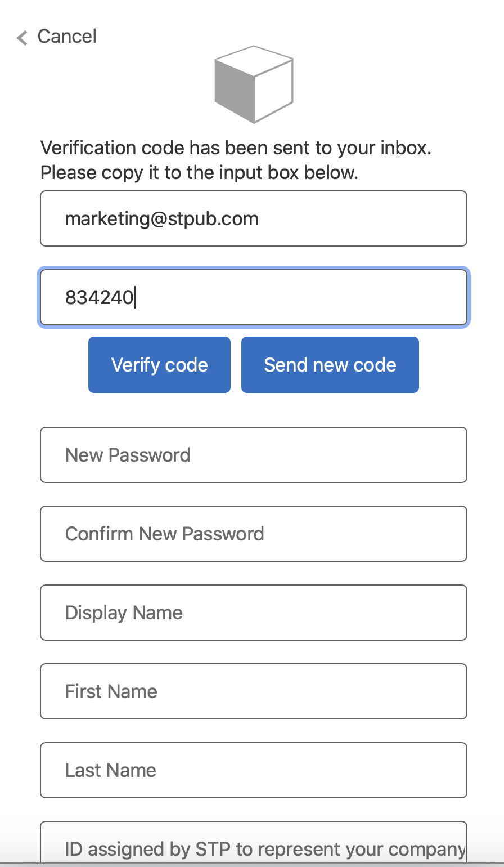Place cursor on the 834240 code text
Viewport: 504px width, 867px height.
point(99,297)
